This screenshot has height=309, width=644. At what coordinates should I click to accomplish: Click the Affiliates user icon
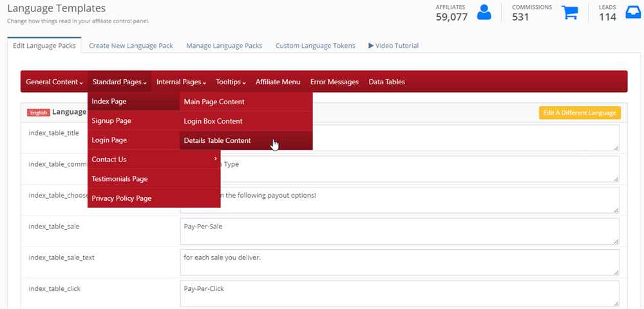(484, 12)
